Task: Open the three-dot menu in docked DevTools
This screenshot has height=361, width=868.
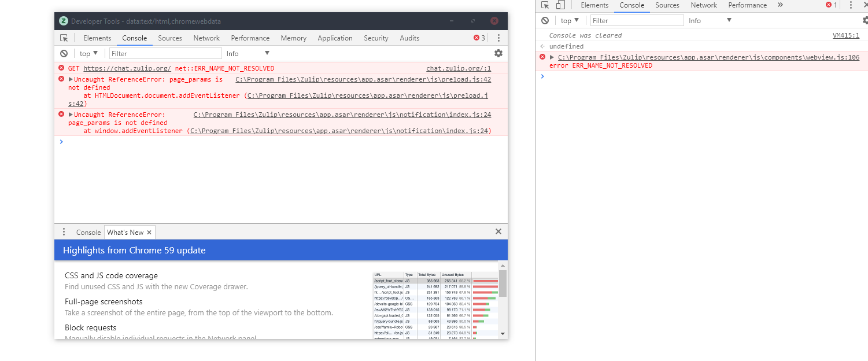Action: 851,5
